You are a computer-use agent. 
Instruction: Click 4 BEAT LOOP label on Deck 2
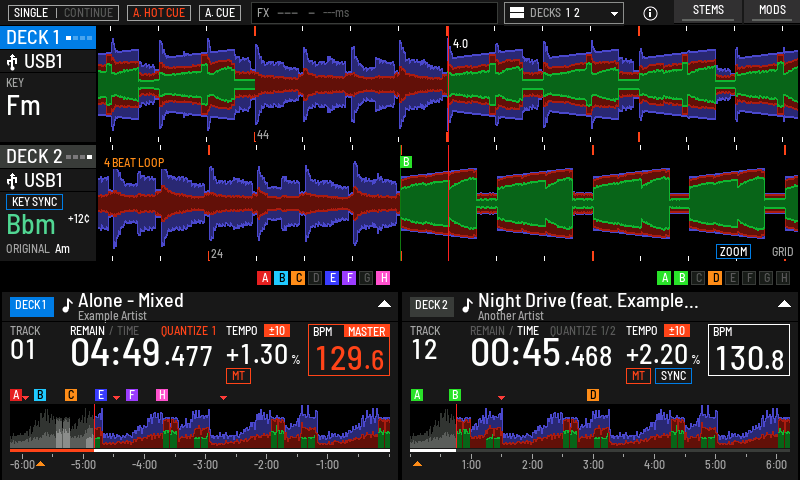(134, 163)
